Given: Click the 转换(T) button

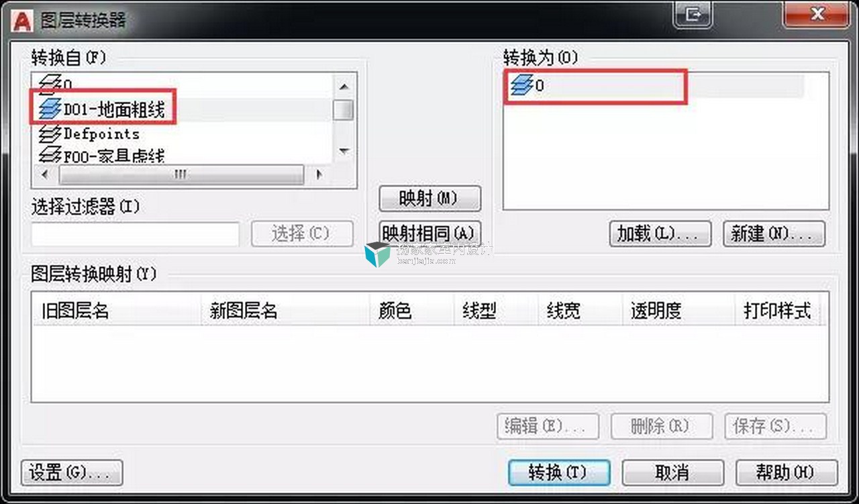Looking at the screenshot, I should (x=559, y=472).
